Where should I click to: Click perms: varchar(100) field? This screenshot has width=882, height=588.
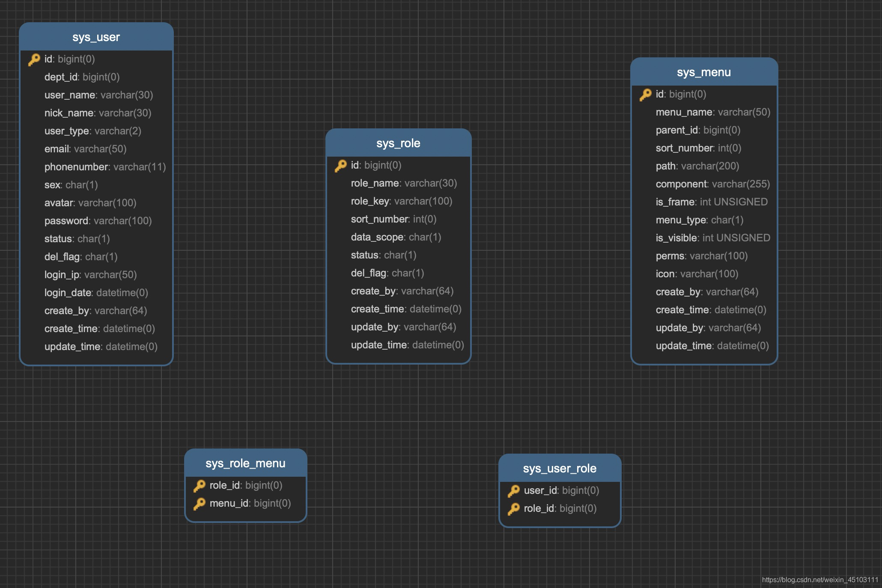coord(702,256)
